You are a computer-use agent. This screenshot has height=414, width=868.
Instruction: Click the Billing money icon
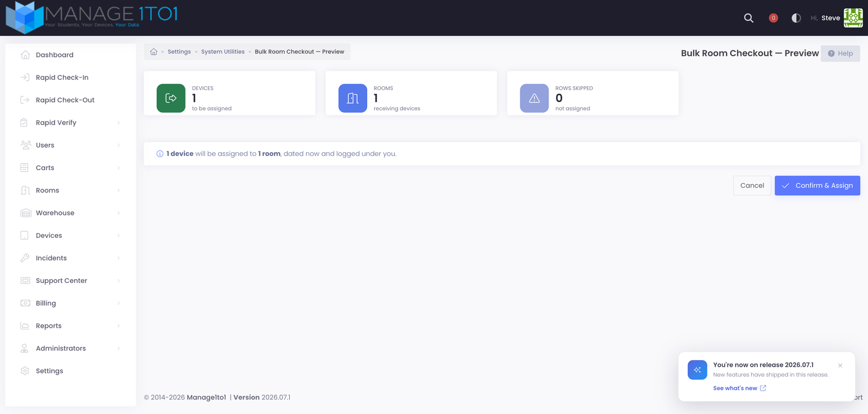25,303
